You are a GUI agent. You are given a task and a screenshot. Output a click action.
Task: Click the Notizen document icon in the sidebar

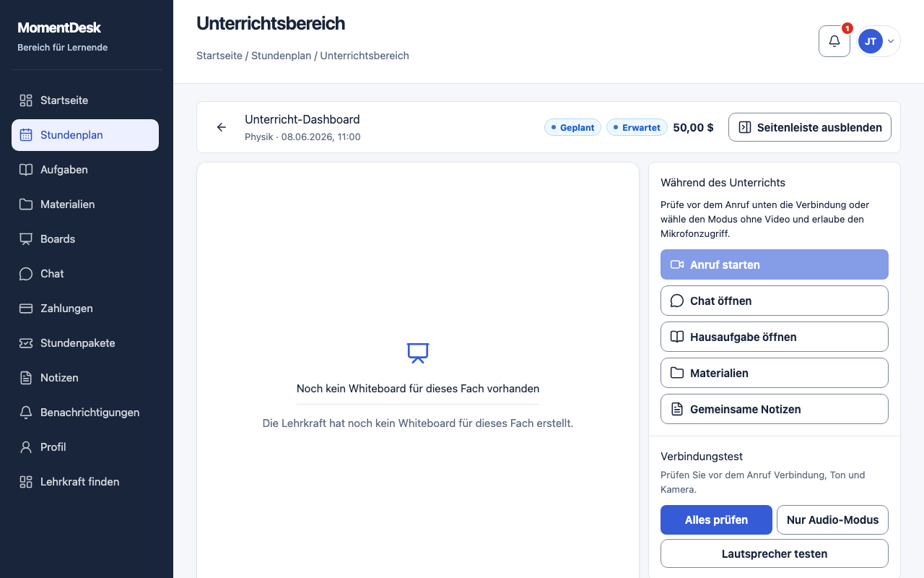pos(26,378)
